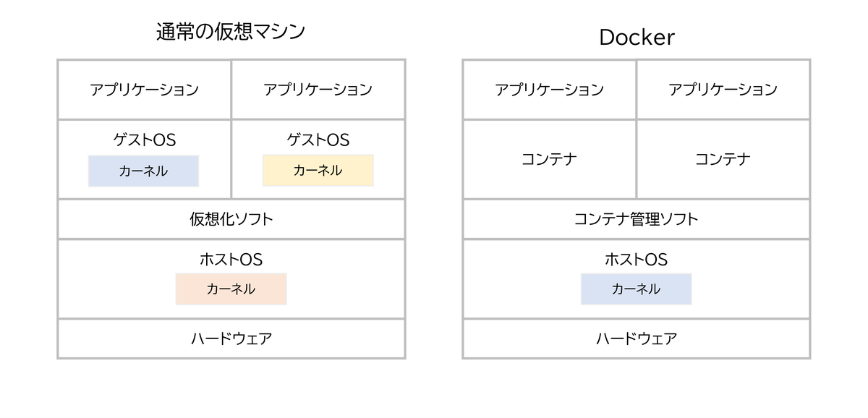This screenshot has height=418, width=868.
Task: Click the left ゲストOS label
Action: click(144, 140)
